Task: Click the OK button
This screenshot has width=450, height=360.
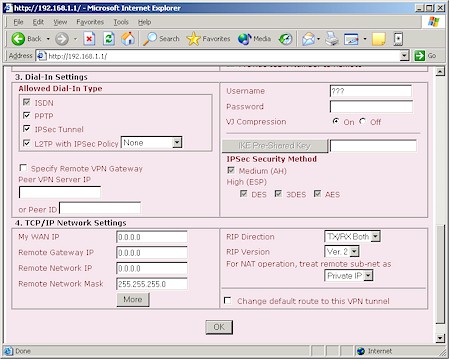Action: pos(219,327)
